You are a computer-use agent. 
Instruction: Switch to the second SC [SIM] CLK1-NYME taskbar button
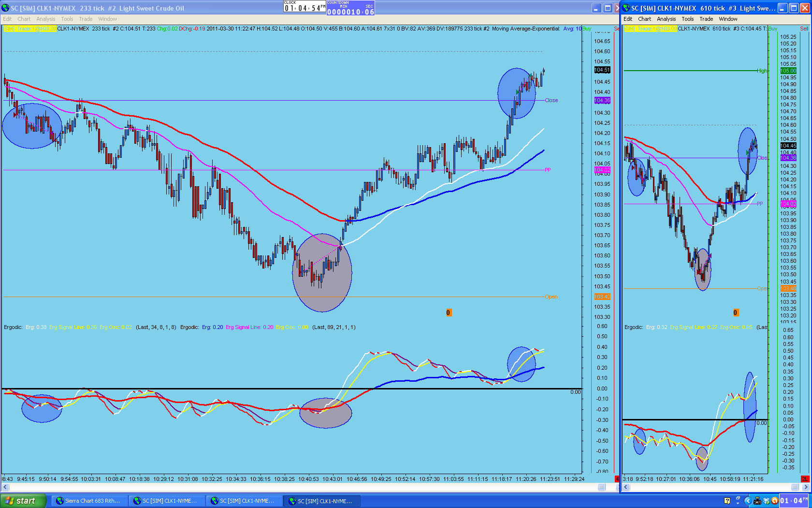tap(244, 501)
